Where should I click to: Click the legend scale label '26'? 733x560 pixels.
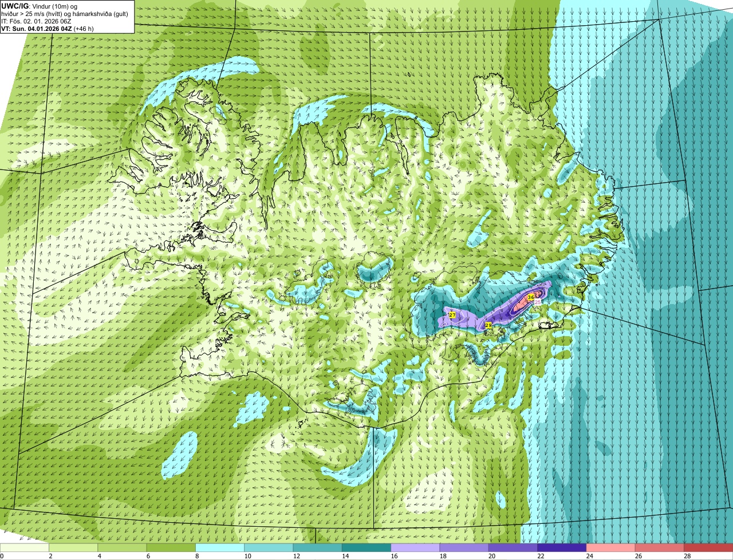639,556
